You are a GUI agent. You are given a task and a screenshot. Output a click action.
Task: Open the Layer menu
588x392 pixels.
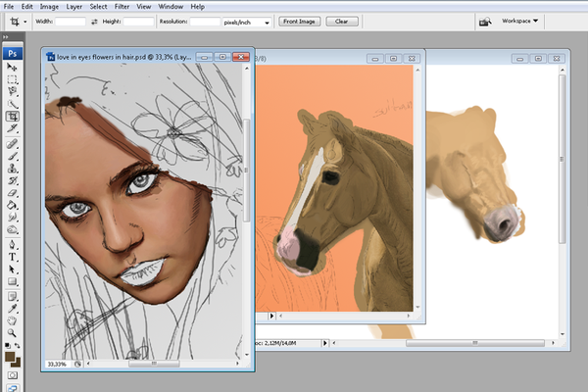coord(73,7)
